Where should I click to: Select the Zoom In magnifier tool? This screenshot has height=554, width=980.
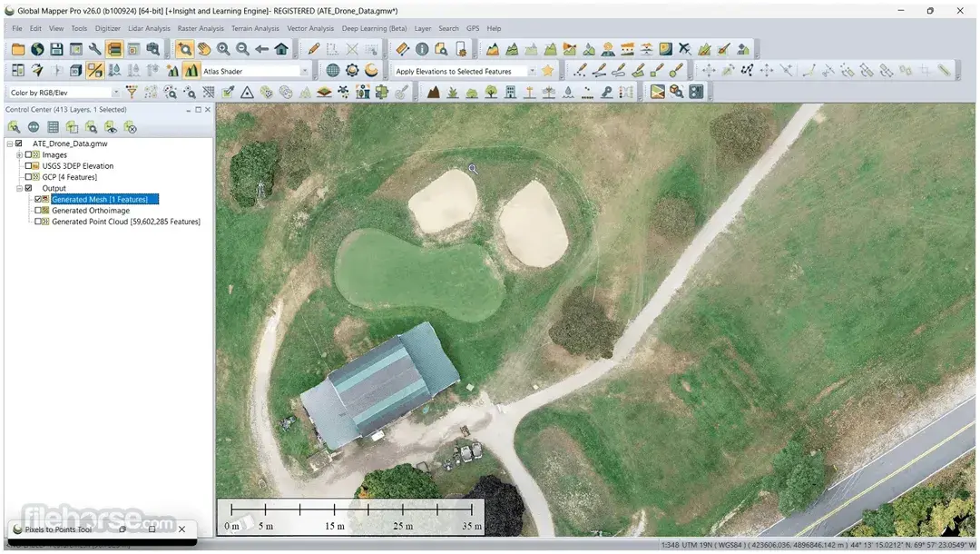[x=223, y=49]
